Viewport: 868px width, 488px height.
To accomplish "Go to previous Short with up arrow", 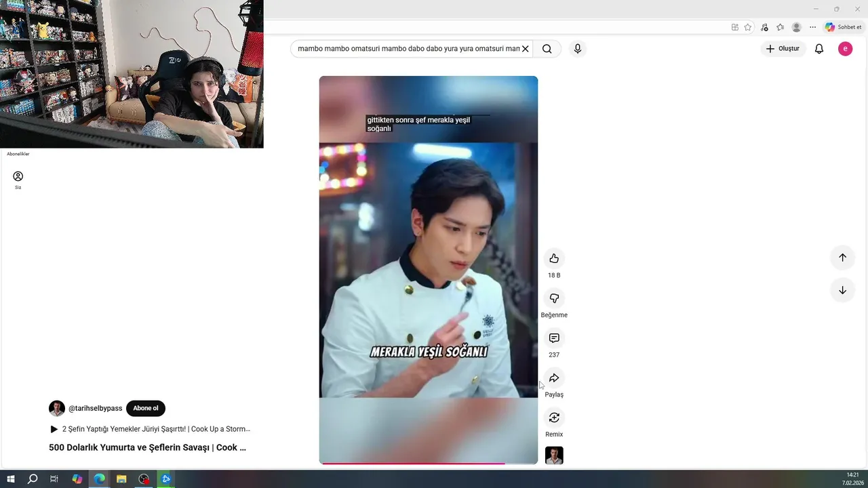I will click(x=842, y=258).
